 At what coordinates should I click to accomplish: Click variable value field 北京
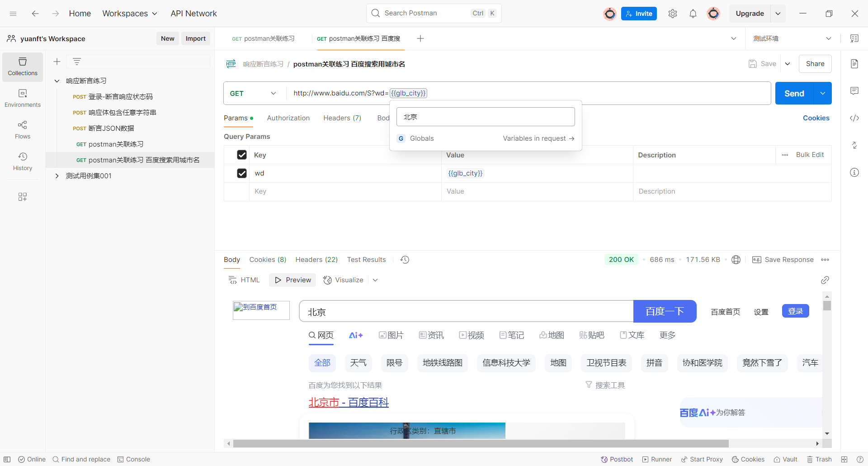click(486, 117)
